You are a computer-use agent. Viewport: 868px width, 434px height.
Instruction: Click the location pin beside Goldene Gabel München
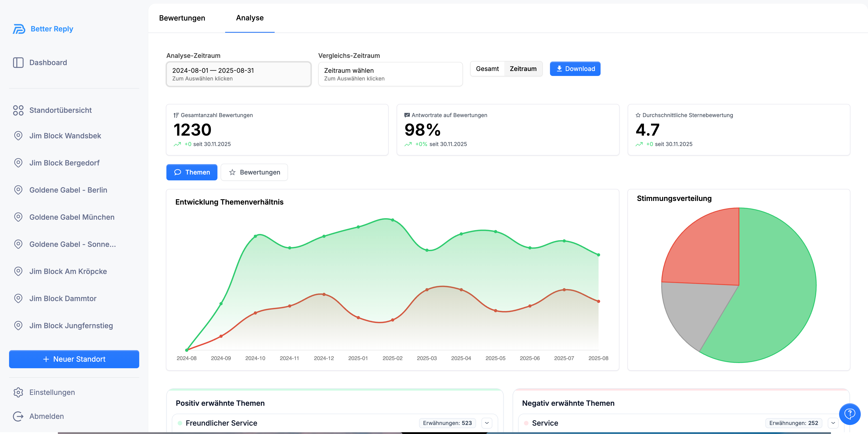click(18, 217)
